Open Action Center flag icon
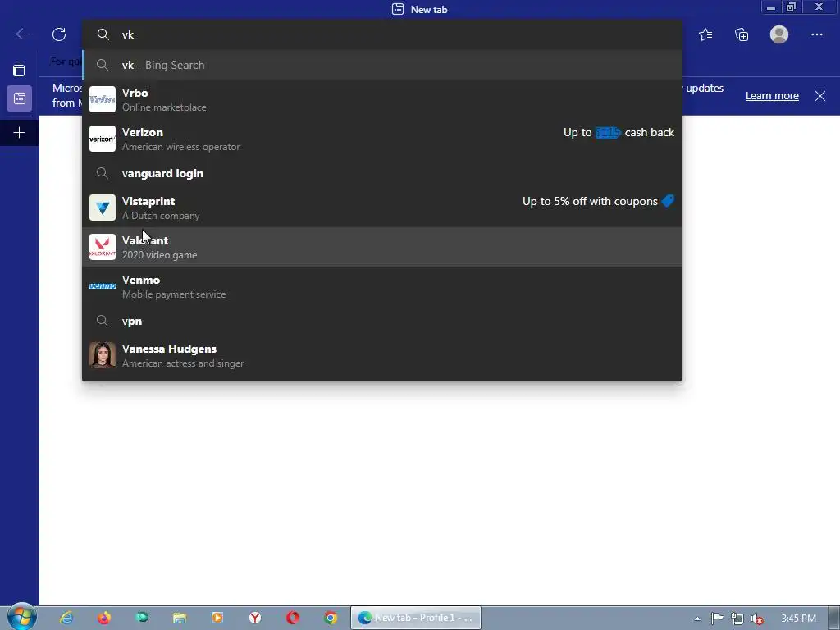Image resolution: width=840 pixels, height=630 pixels. pyautogui.click(x=717, y=619)
